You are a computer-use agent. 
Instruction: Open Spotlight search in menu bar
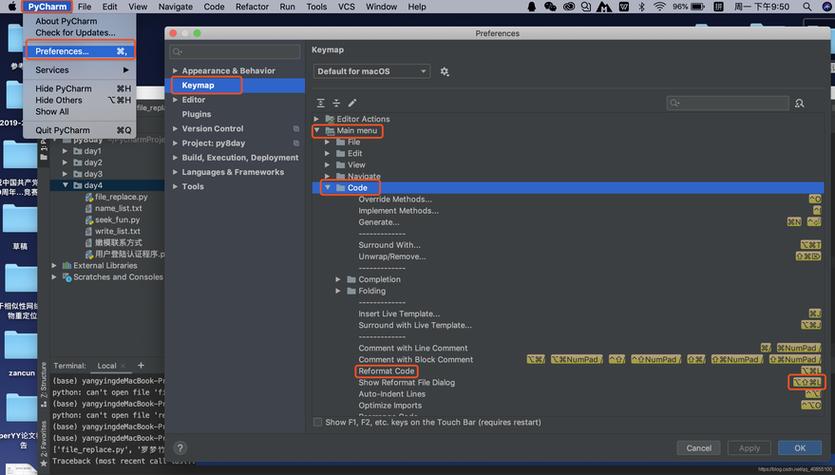[807, 6]
